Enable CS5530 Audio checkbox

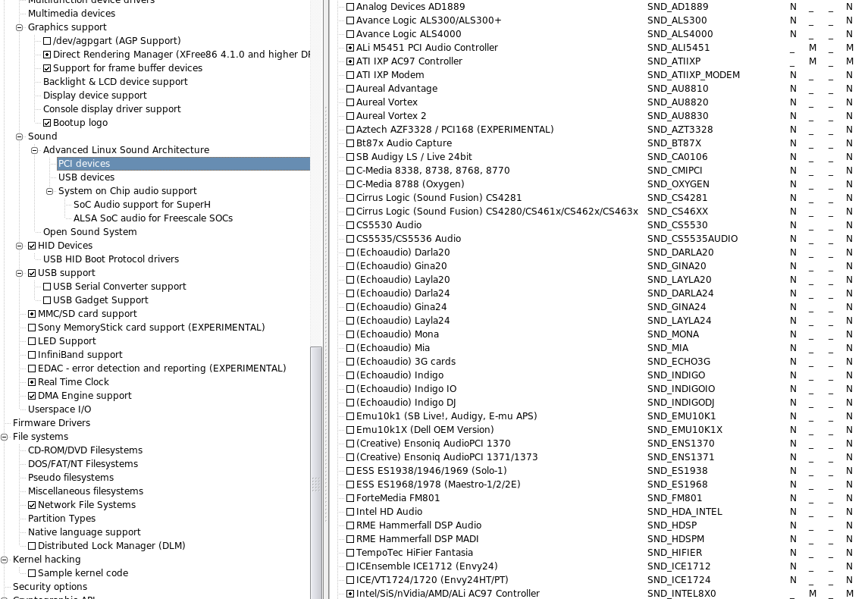click(x=350, y=225)
